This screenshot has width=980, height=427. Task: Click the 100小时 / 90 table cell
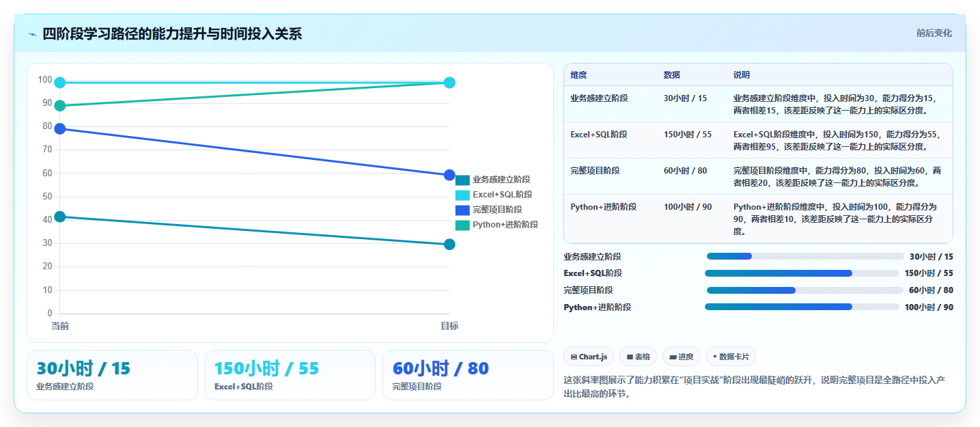688,207
